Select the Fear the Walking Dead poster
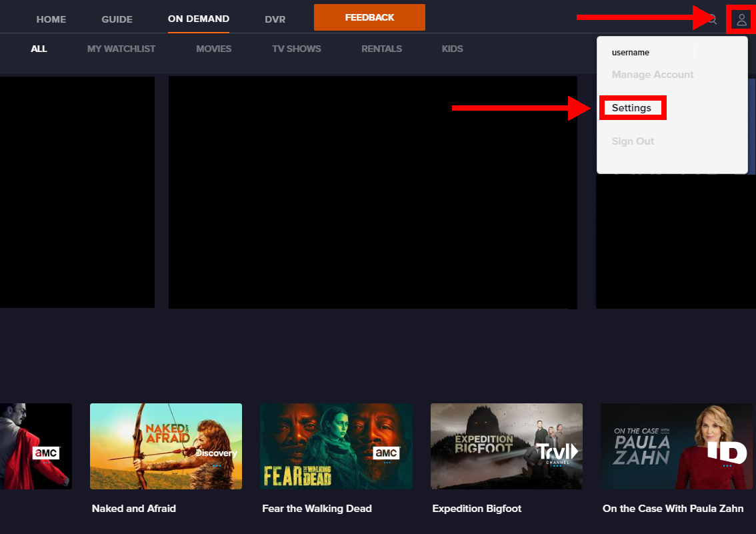756x534 pixels. pos(336,446)
